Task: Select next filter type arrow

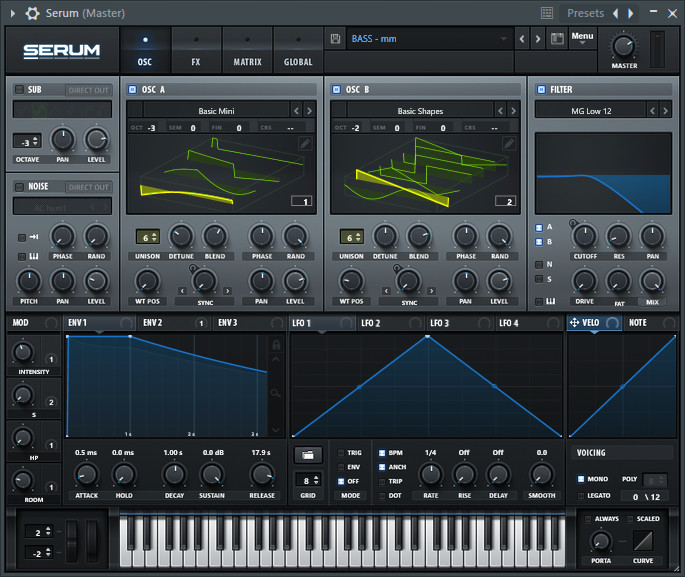Action: (665, 111)
